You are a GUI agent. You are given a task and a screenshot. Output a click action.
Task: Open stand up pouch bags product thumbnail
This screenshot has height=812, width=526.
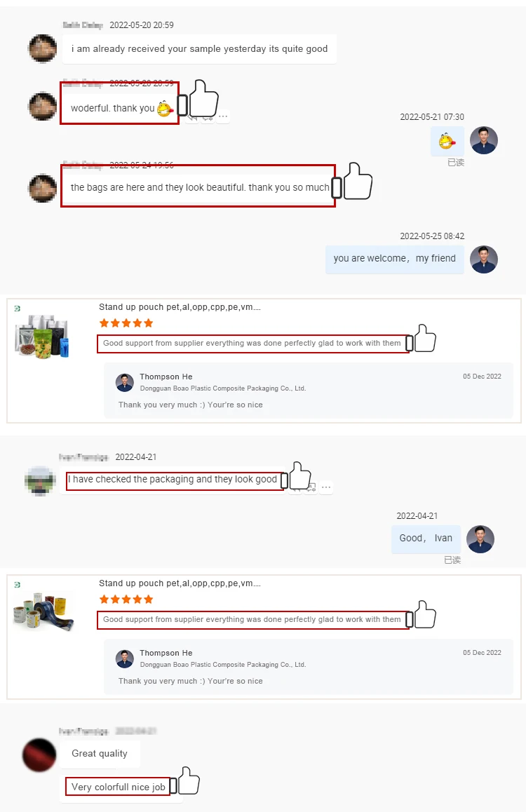[x=42, y=337]
